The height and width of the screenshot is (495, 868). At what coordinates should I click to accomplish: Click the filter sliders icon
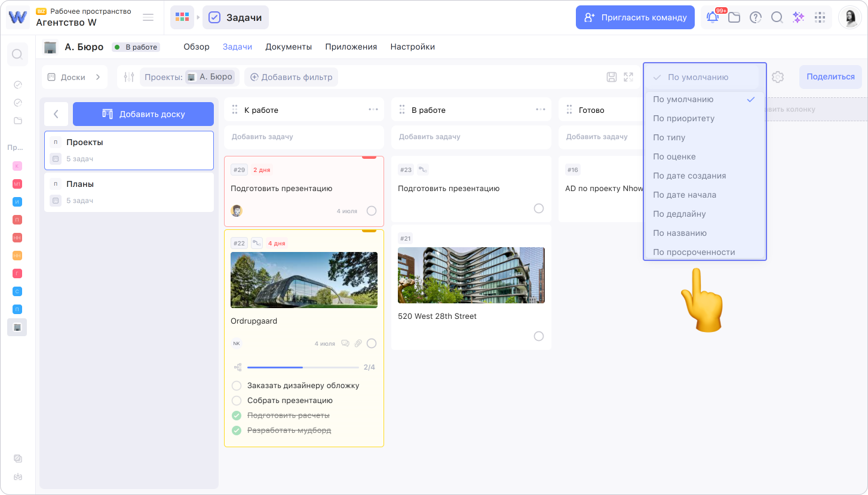(x=129, y=77)
